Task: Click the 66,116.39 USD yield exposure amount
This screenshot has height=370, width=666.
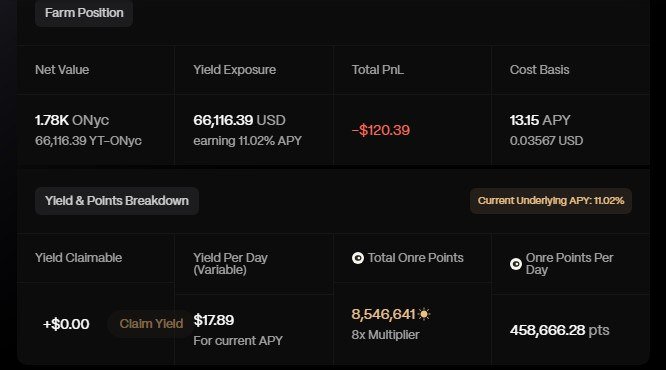Action: 240,120
